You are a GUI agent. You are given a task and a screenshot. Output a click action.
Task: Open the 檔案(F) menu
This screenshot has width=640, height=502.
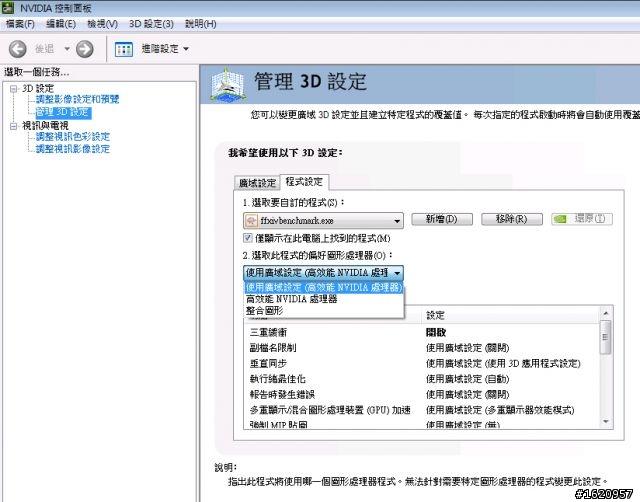(20, 24)
